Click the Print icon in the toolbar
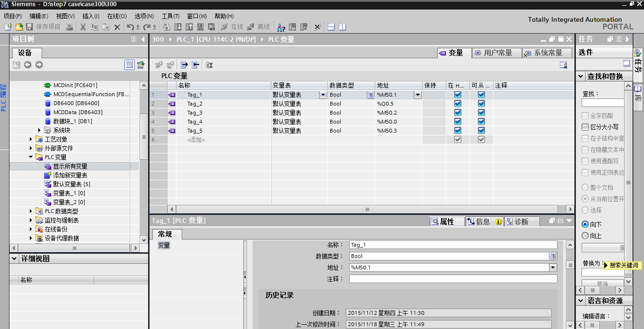 (x=70, y=27)
